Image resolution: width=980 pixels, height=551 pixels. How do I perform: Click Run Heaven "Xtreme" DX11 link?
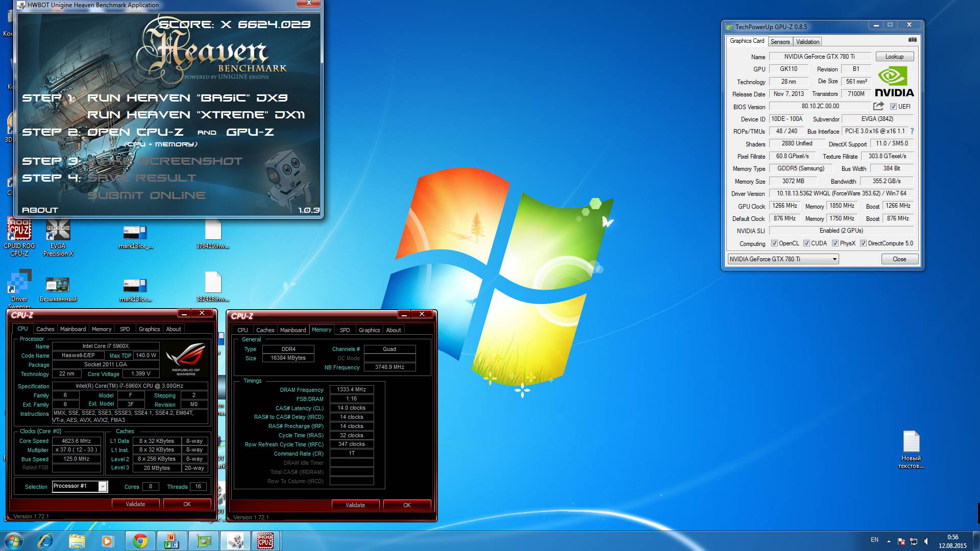[196, 115]
